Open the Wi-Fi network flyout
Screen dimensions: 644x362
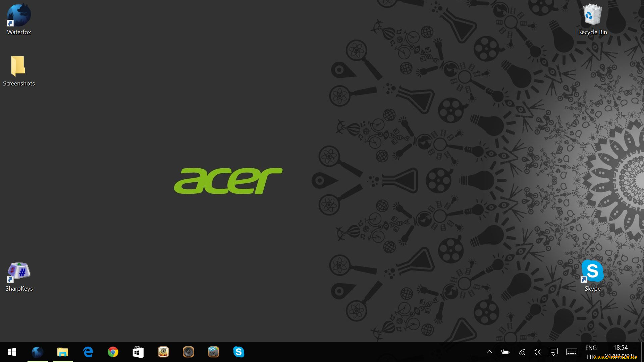[522, 352]
